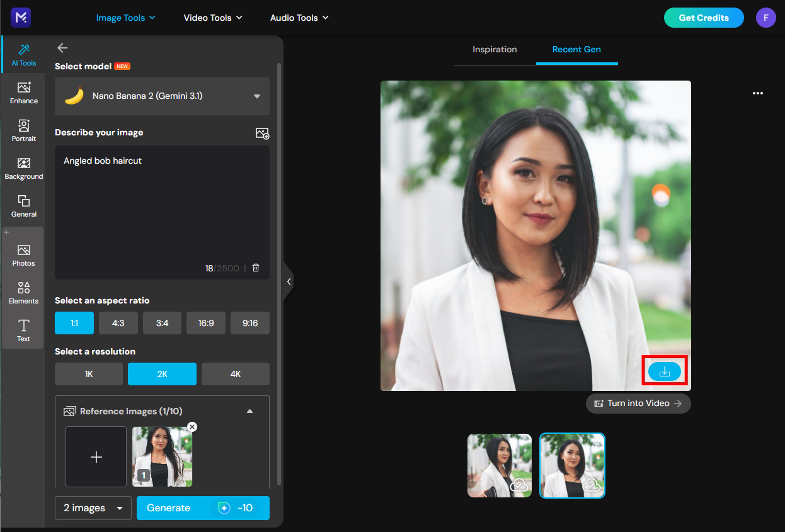Select the 3:4 aspect ratio
785x532 pixels.
[162, 323]
